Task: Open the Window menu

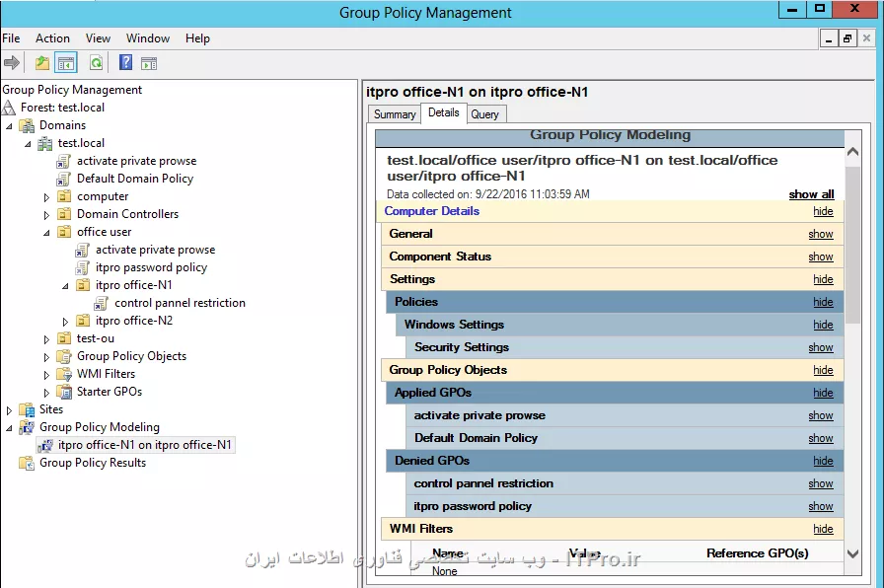Action: (148, 38)
